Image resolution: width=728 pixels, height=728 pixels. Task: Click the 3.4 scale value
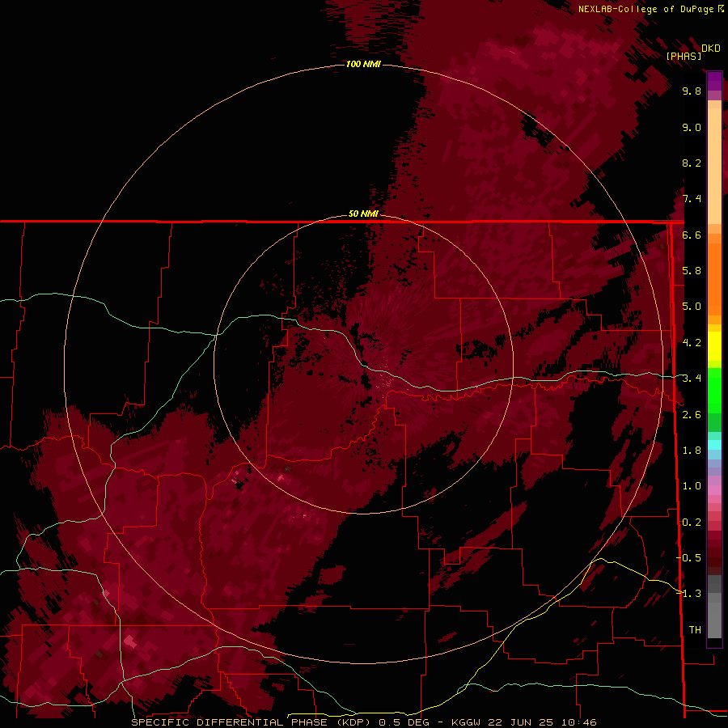coord(692,379)
